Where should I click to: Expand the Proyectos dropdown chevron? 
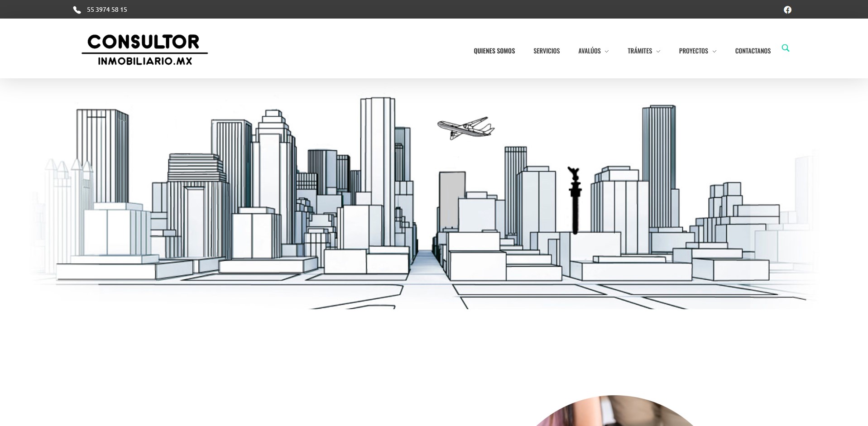click(715, 52)
